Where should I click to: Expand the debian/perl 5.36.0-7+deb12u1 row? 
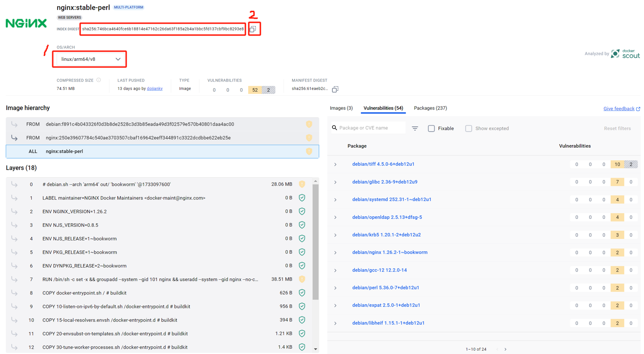coord(335,288)
